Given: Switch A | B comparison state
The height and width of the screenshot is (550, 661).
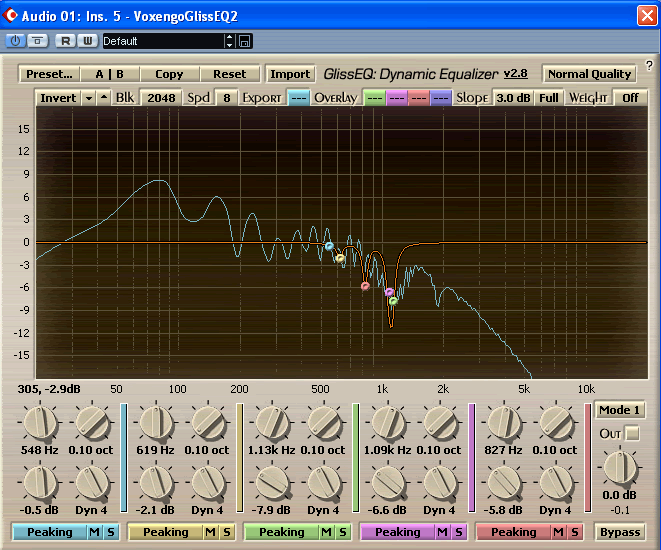Looking at the screenshot, I should click(110, 74).
